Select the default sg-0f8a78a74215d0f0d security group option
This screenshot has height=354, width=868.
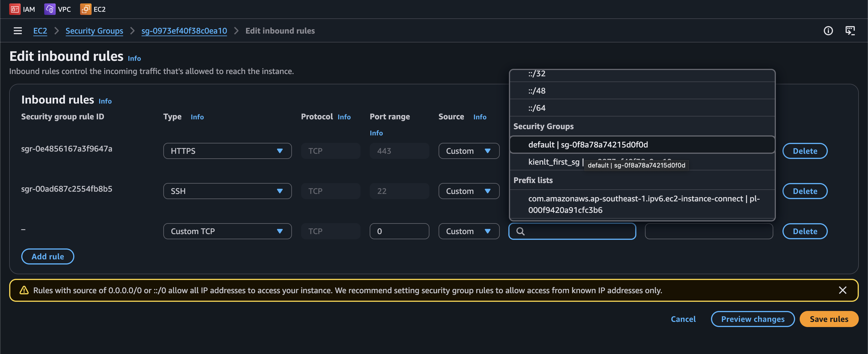pos(642,145)
